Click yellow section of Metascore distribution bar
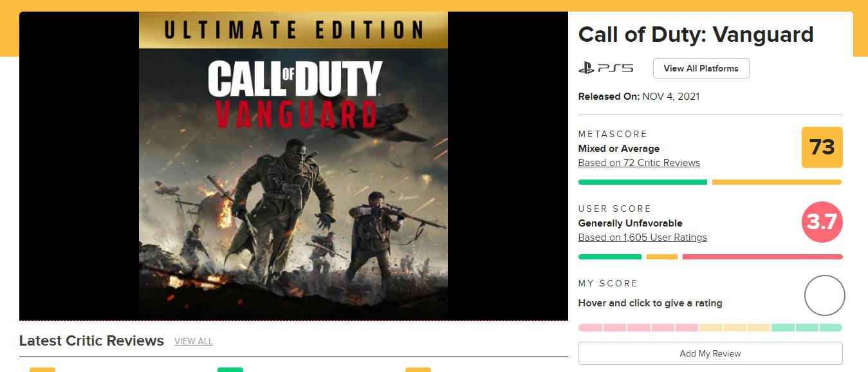868x372 pixels. (x=776, y=182)
